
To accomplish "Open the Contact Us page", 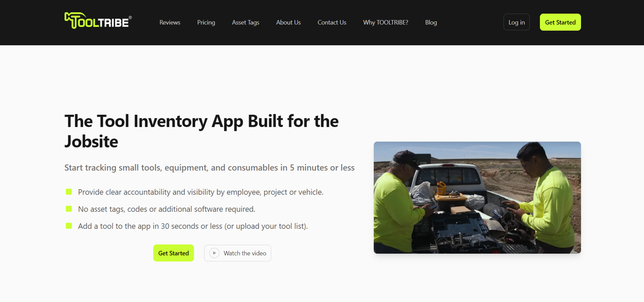I will (x=332, y=22).
